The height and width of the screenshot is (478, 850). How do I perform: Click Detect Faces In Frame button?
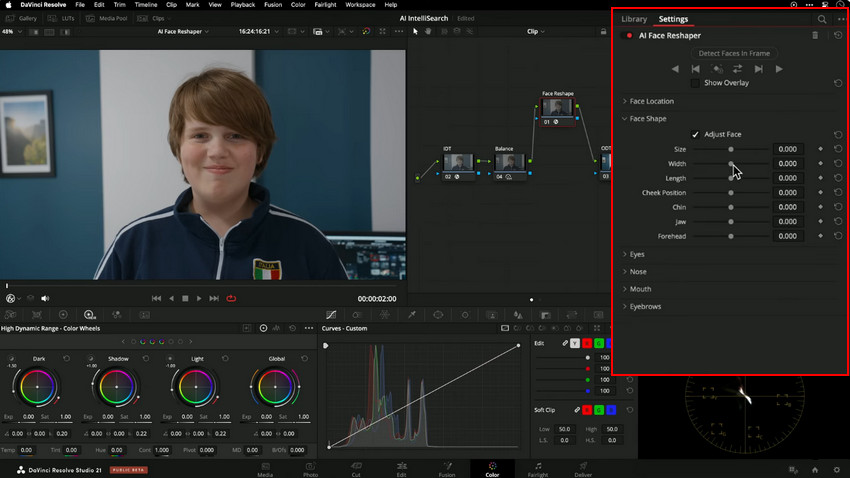tap(734, 53)
